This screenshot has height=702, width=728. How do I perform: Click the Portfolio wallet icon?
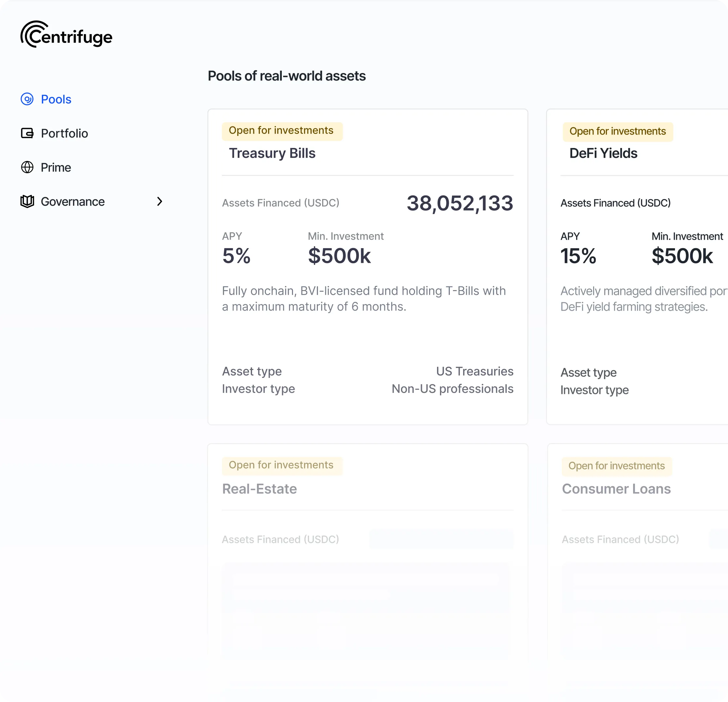tap(27, 133)
